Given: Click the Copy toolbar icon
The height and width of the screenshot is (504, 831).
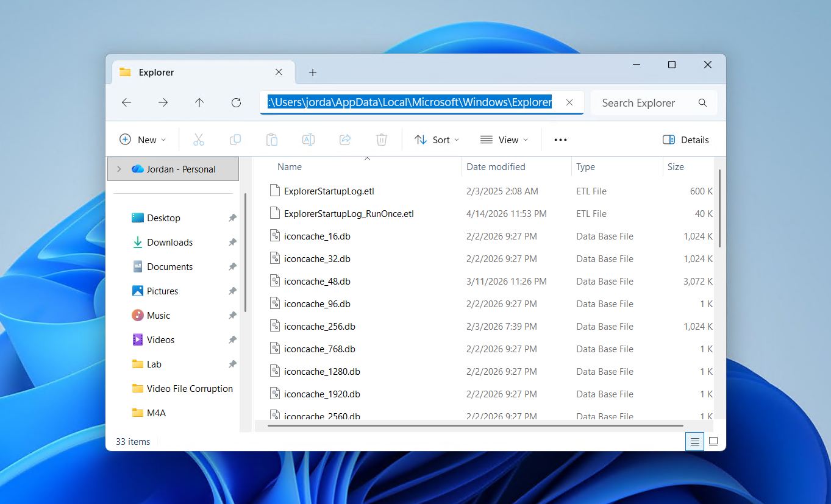Looking at the screenshot, I should click(x=235, y=140).
